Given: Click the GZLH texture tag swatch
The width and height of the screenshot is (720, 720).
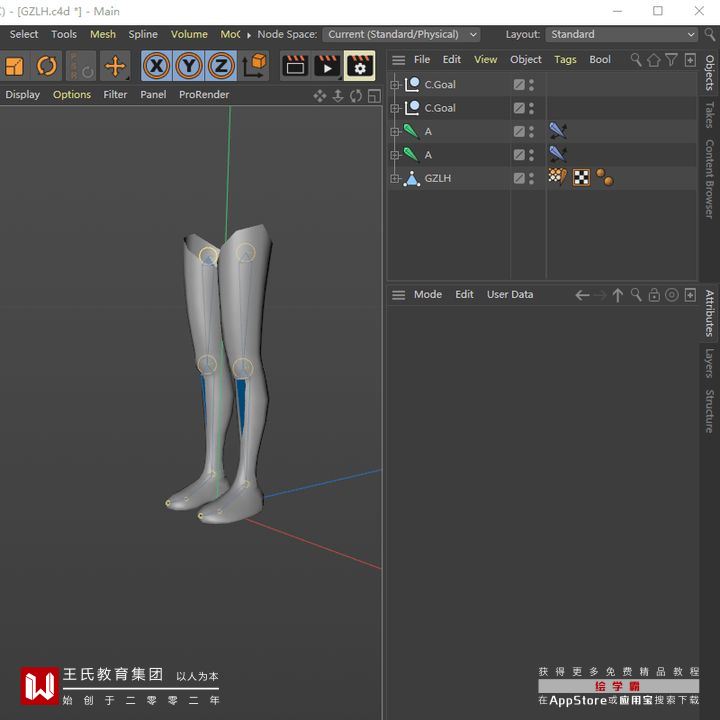Looking at the screenshot, I should (581, 178).
